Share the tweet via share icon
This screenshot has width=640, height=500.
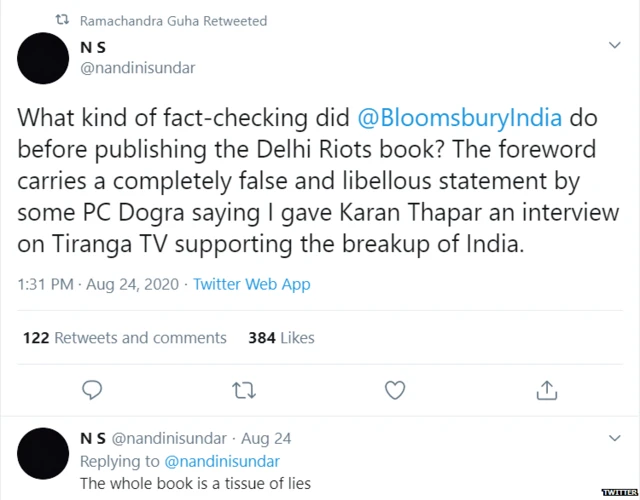tap(547, 388)
